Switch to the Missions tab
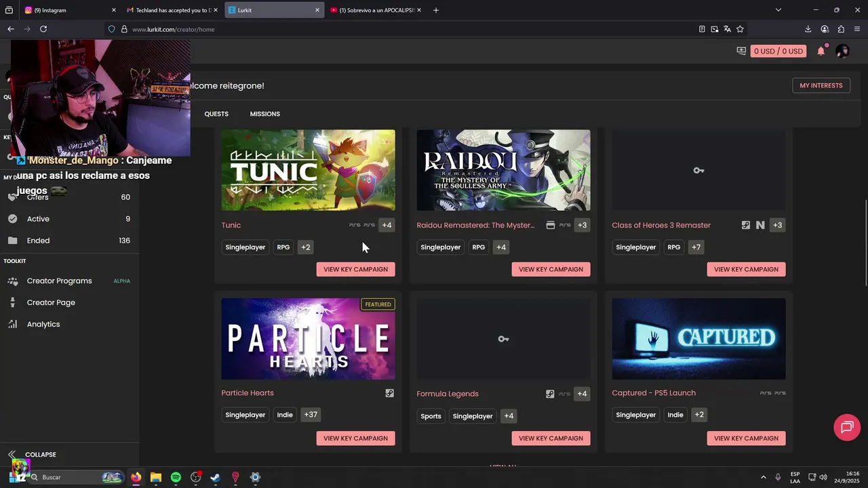Image resolution: width=868 pixels, height=488 pixels. (264, 114)
